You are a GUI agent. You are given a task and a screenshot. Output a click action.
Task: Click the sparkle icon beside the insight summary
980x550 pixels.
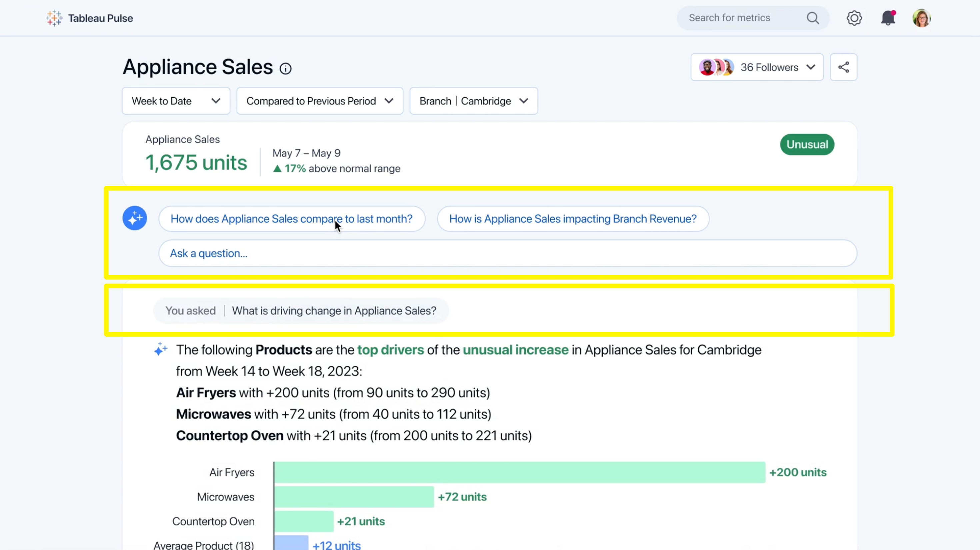coord(161,349)
